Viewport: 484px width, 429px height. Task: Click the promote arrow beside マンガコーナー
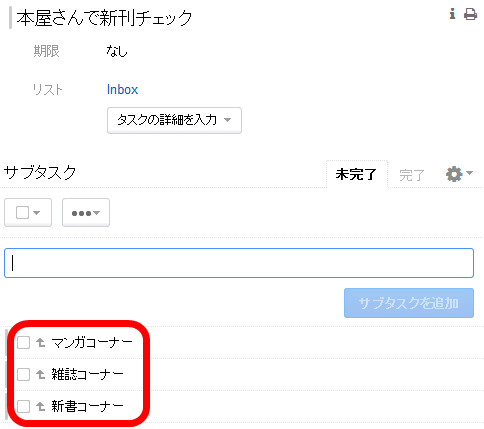point(41,342)
